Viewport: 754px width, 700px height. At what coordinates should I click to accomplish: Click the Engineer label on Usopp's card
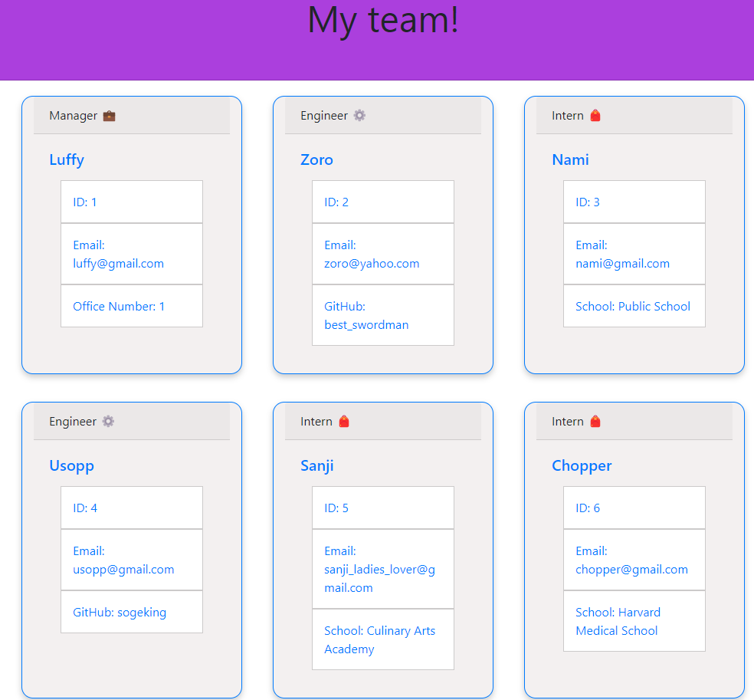click(73, 422)
